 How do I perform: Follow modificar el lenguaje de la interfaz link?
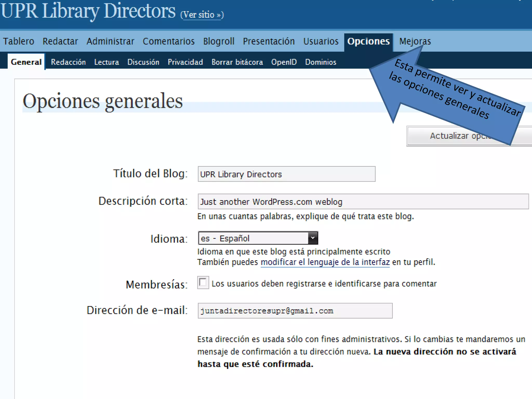325,262
